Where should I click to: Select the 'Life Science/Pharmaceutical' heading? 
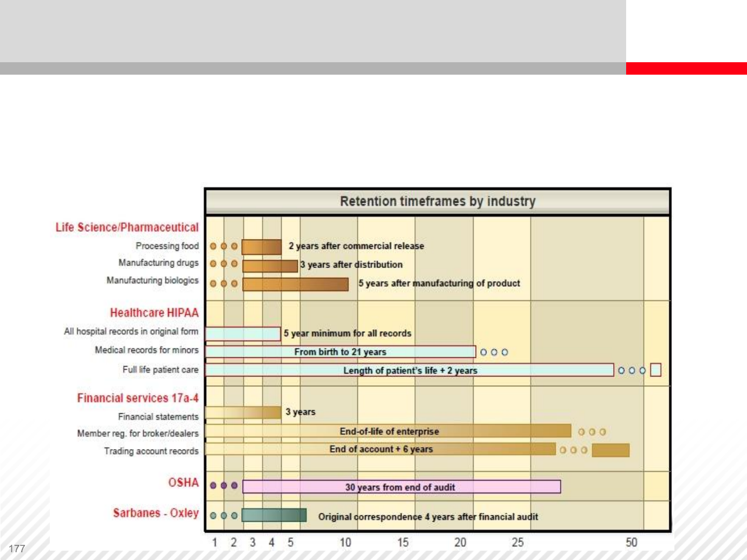[127, 228]
